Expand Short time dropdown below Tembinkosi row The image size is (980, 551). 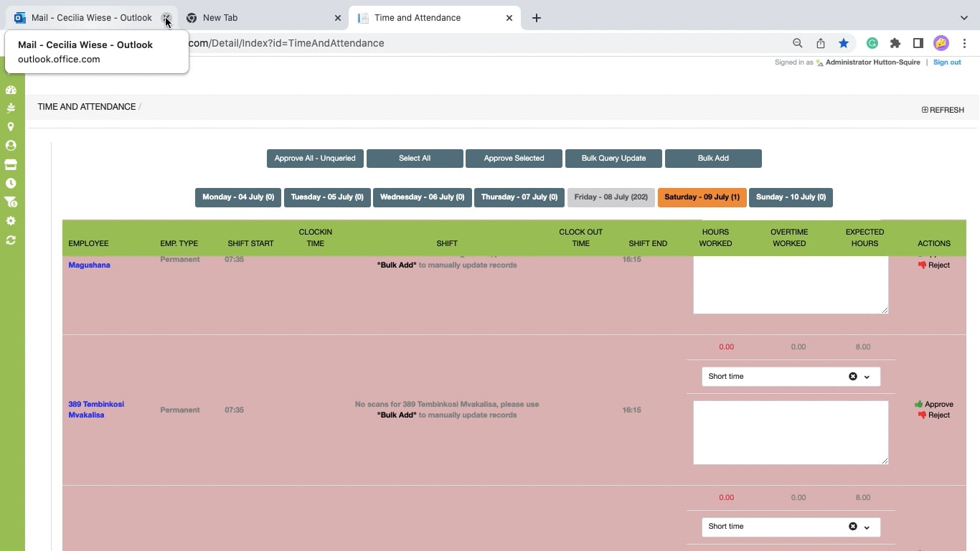click(867, 527)
